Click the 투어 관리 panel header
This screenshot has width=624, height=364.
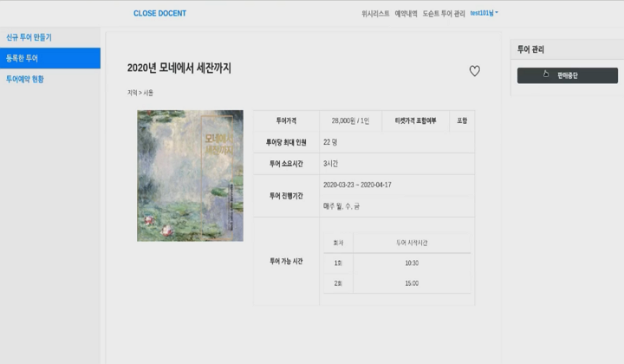click(x=567, y=49)
